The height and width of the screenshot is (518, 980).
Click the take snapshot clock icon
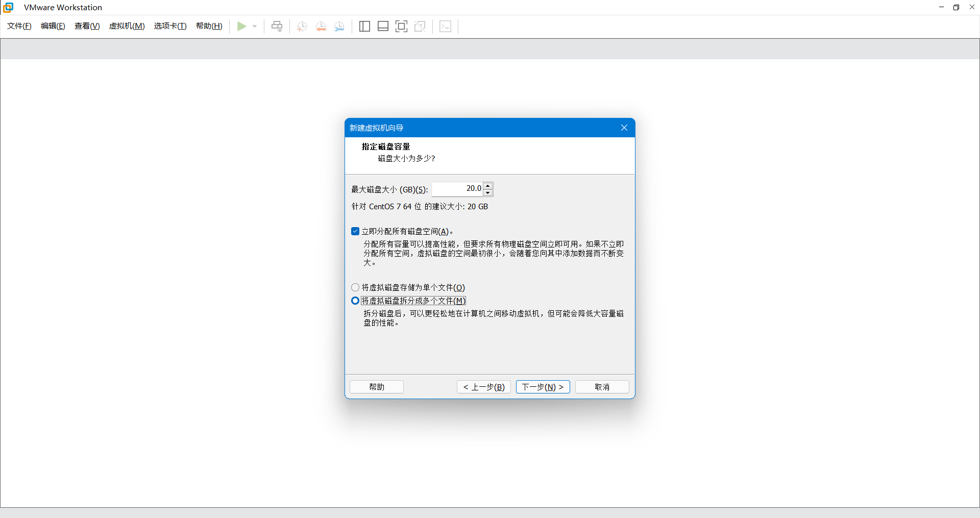click(x=302, y=26)
